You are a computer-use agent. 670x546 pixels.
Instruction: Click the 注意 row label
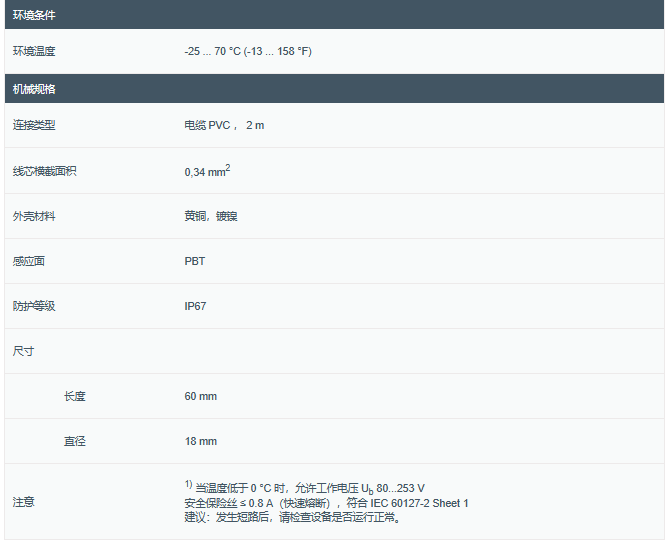23,501
